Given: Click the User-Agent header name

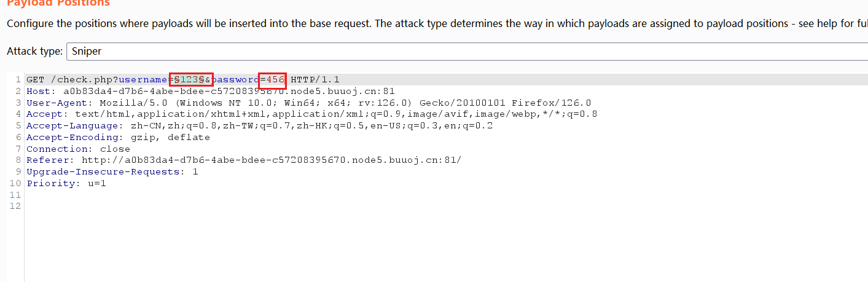Looking at the screenshot, I should point(57,103).
